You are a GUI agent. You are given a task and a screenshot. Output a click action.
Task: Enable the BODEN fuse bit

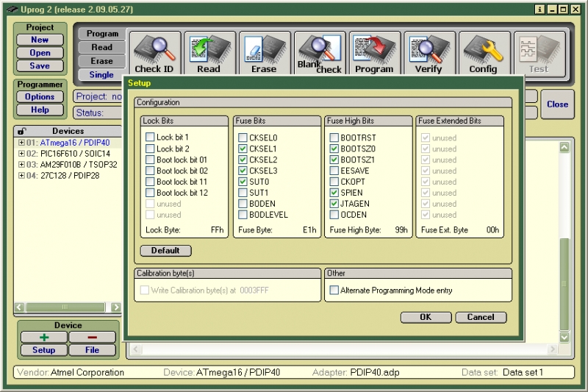tap(243, 204)
